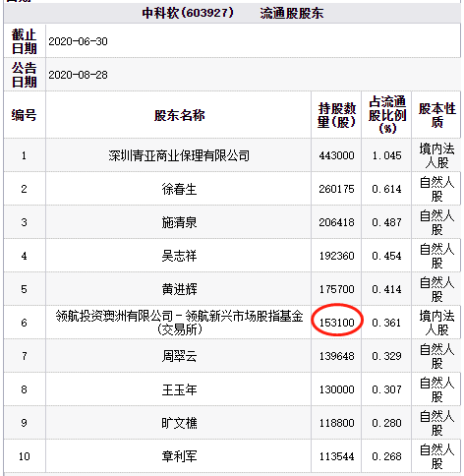Click the 公告日期 label
The height and width of the screenshot is (476, 464).
point(24,75)
